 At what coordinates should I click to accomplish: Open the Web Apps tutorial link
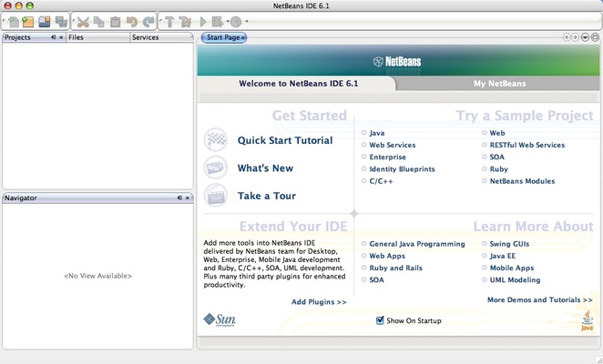(387, 256)
